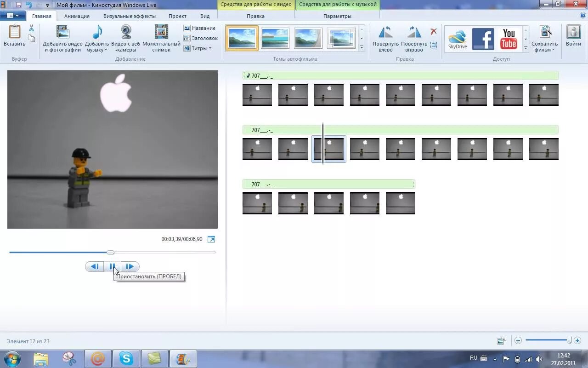
Task: Click the Undo icon in quick access toolbar
Action: pos(29,5)
